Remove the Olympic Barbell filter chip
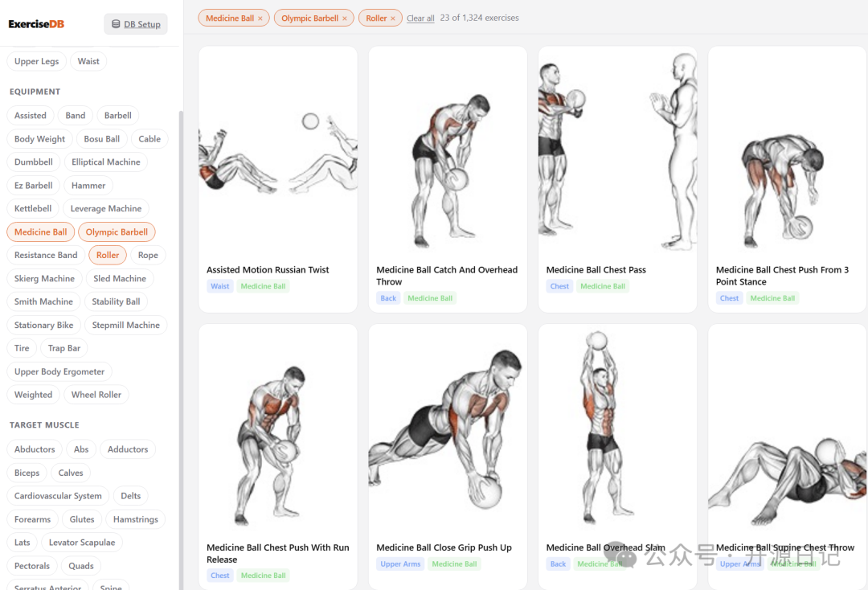The image size is (868, 590). 344,18
